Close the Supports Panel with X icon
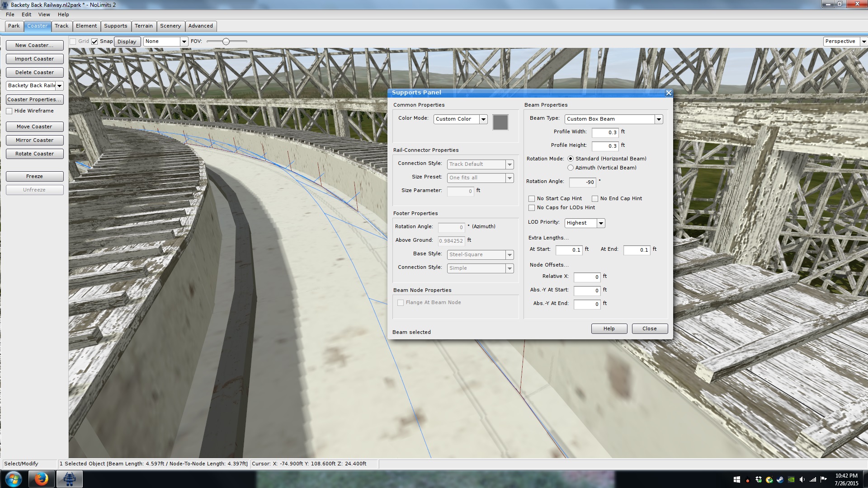The image size is (868, 488). (x=669, y=93)
